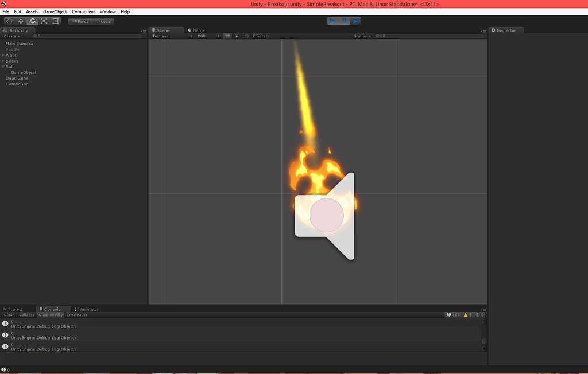Select the Rect transform tool
The image size is (588, 374).
pos(56,21)
